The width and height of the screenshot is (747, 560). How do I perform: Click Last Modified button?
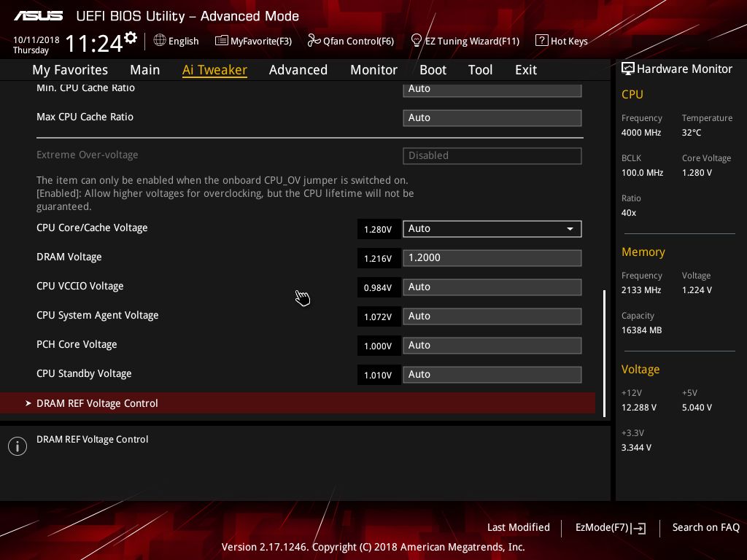[519, 527]
